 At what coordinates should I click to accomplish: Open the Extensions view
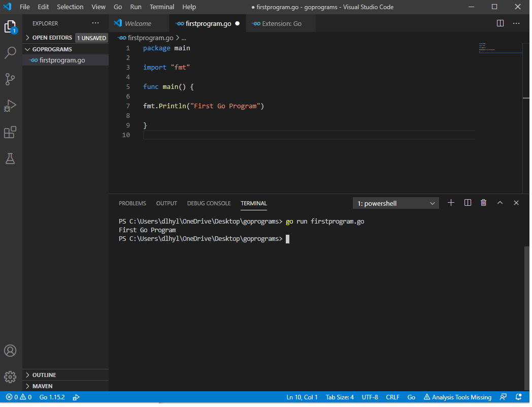coord(11,132)
